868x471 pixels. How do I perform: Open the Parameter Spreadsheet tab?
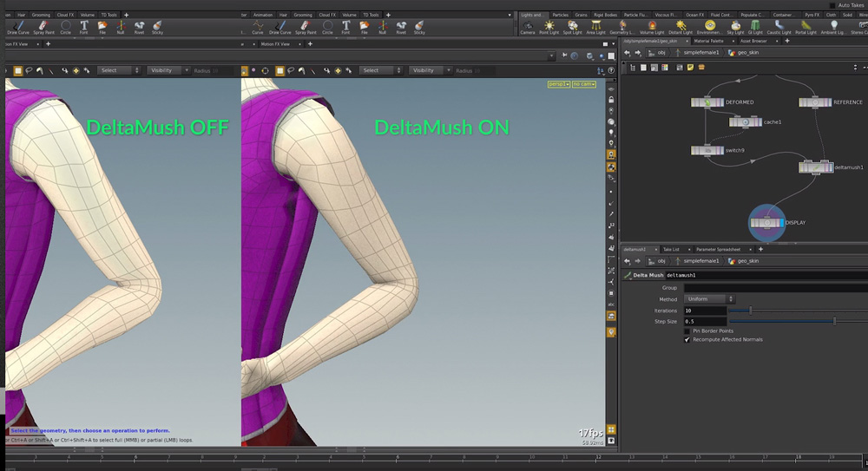click(718, 250)
